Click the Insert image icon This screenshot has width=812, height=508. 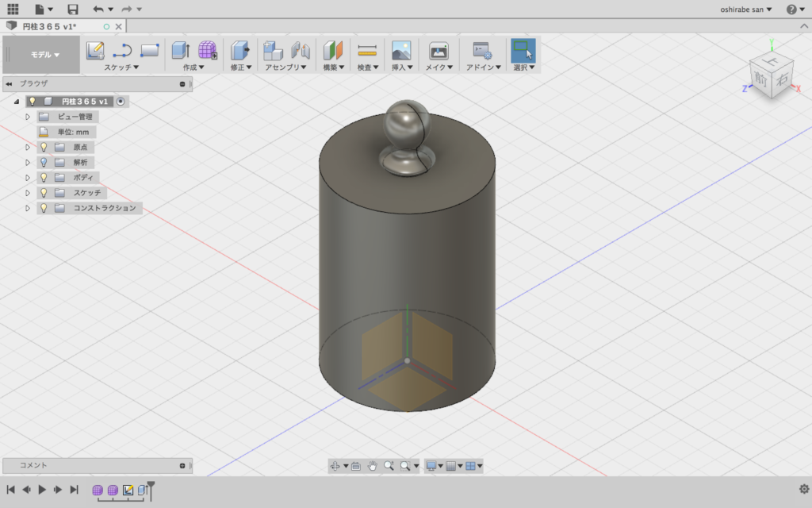coord(401,50)
